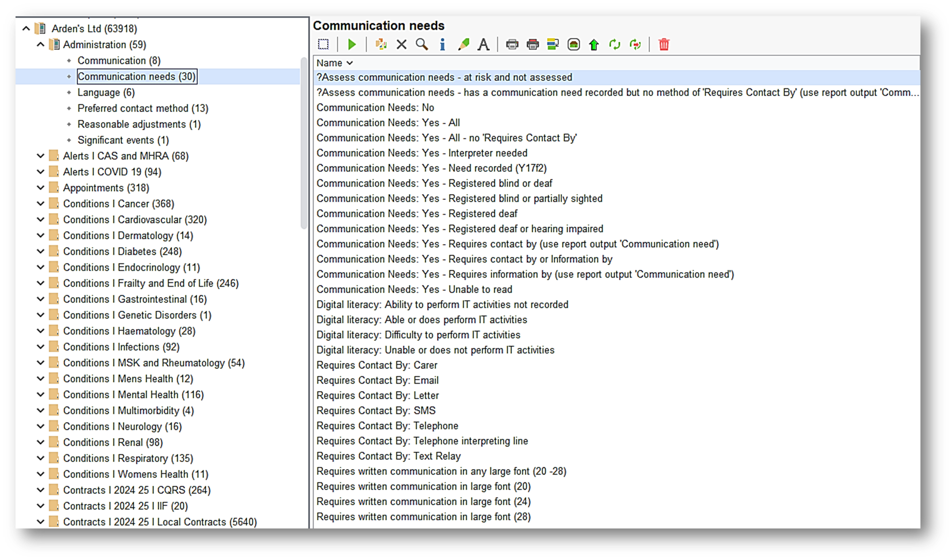This screenshot has height=560, width=952.
Task: Select Preferred contact method (13) tree item
Action: pyautogui.click(x=143, y=108)
